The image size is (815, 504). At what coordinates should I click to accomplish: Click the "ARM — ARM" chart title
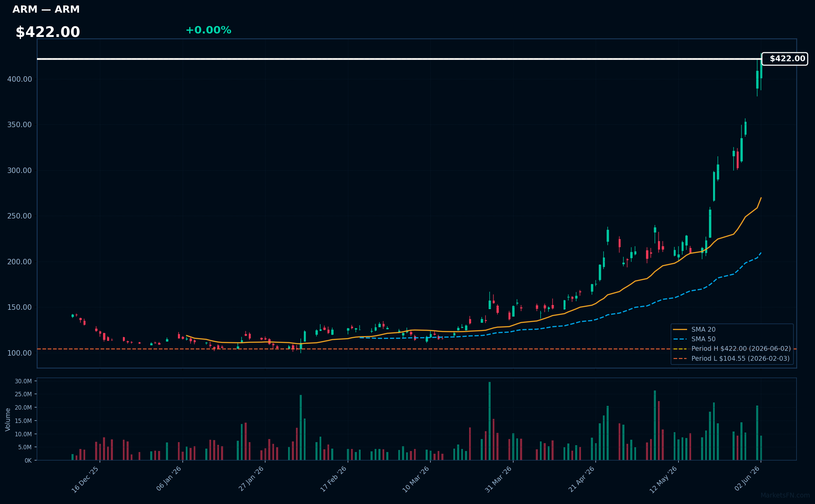pyautogui.click(x=46, y=9)
